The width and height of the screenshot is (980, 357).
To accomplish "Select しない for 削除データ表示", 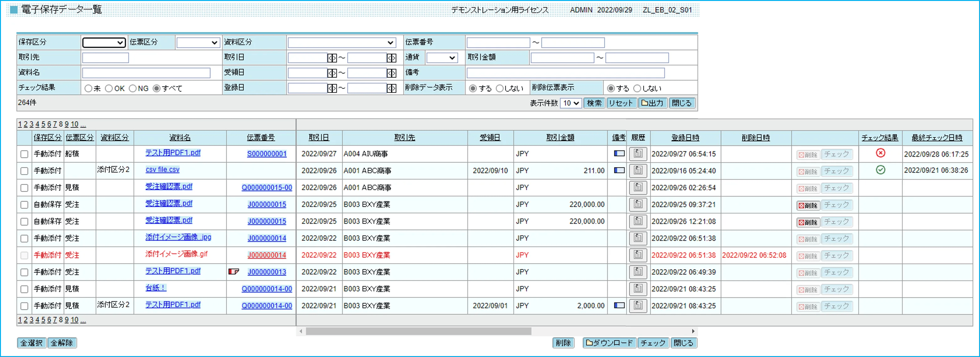I will point(500,88).
